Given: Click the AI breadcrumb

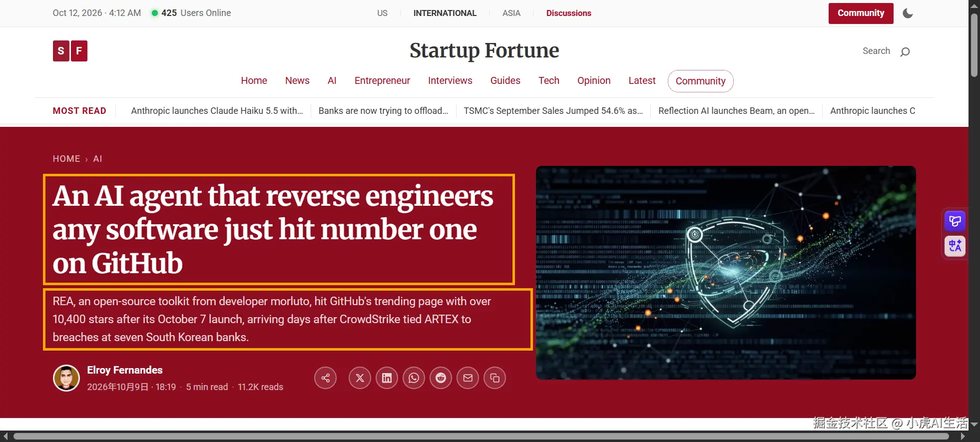Looking at the screenshot, I should click(97, 159).
